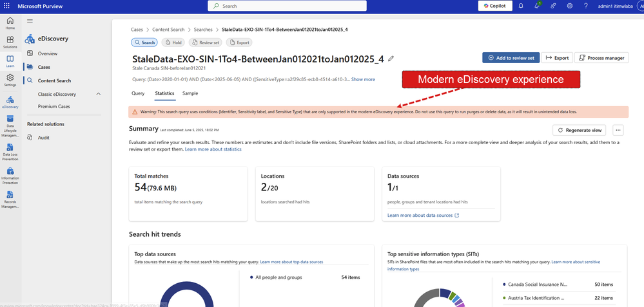Open the Home icon in left rail
Screen dimensions: 644x307
coord(10,23)
